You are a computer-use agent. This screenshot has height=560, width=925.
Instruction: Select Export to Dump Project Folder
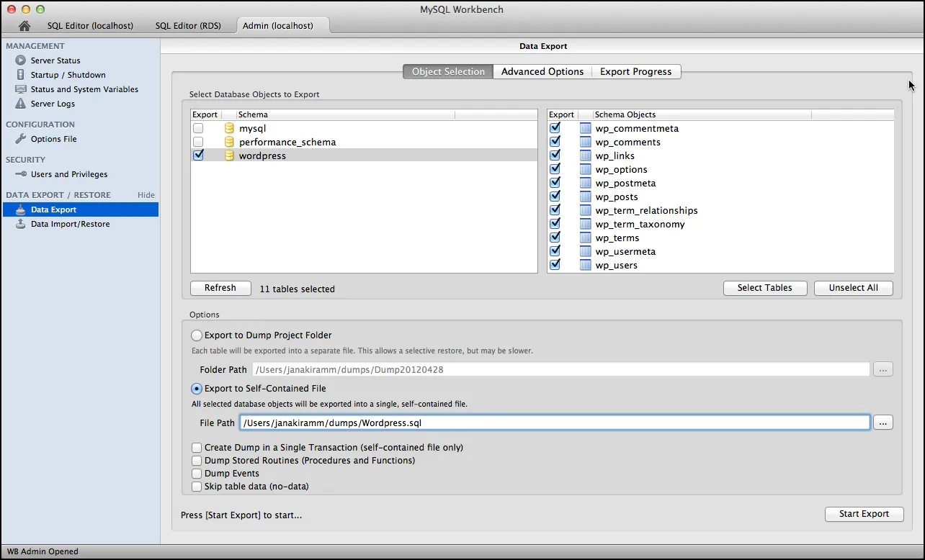[197, 335]
